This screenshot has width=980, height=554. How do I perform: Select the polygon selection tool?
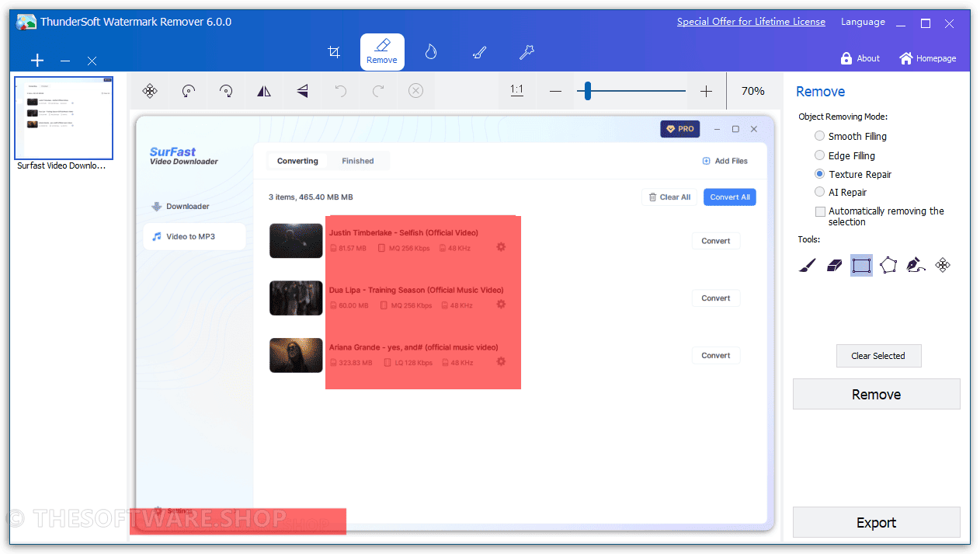point(888,266)
